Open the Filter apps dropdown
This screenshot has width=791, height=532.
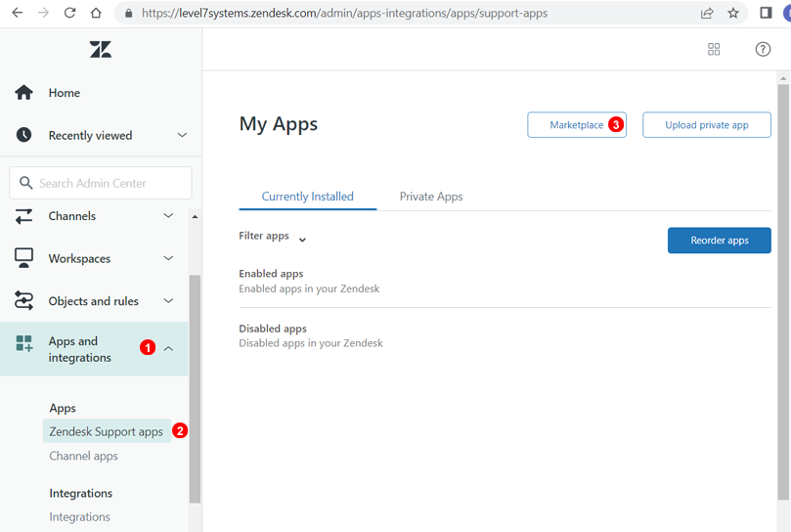click(x=273, y=237)
